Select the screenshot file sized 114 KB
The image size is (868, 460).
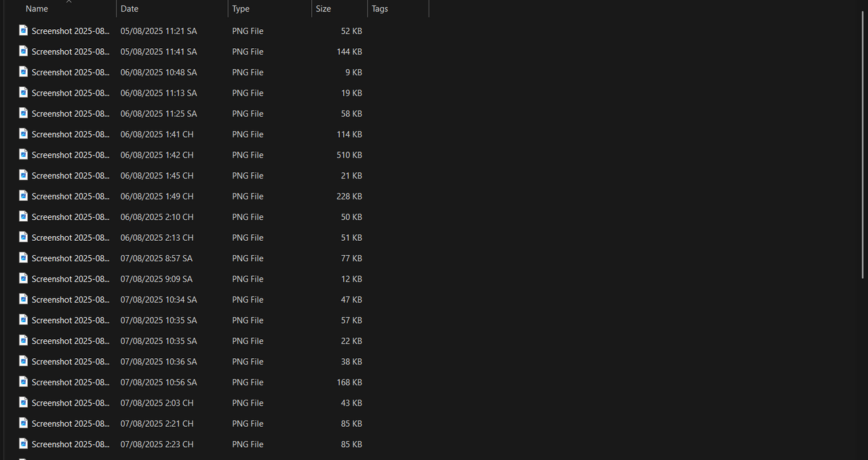tap(71, 134)
